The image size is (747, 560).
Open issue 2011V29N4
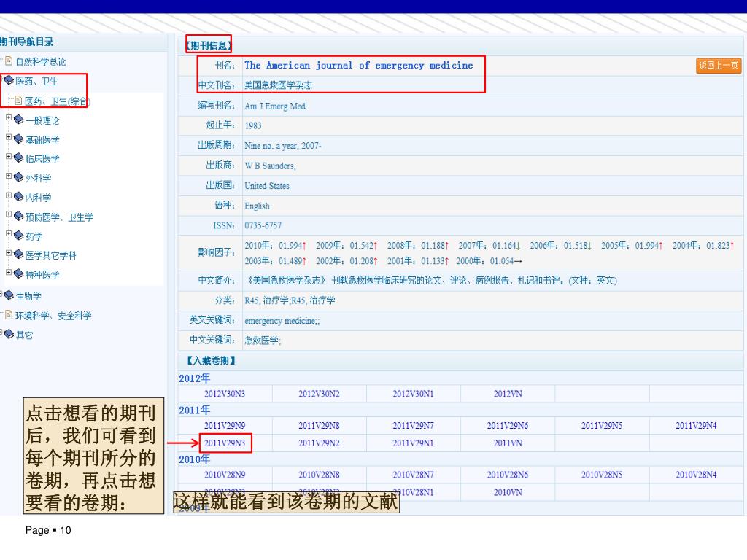[x=696, y=426]
